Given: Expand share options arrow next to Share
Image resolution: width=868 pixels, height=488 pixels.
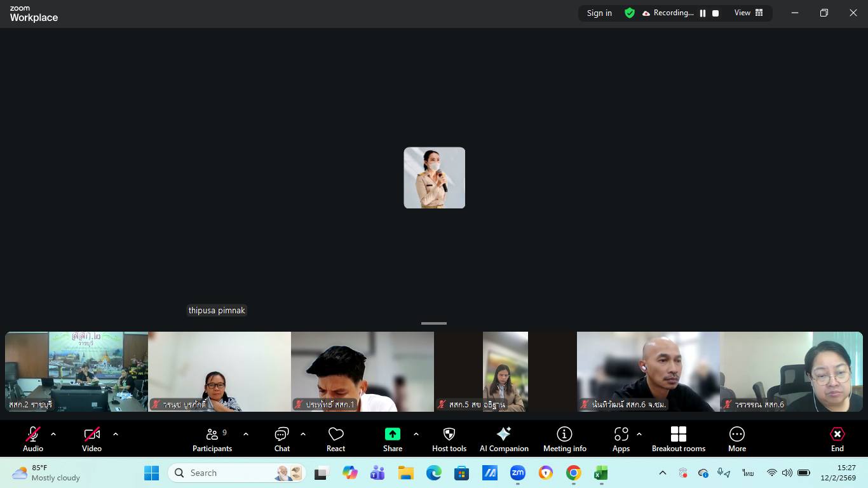Looking at the screenshot, I should (416, 434).
